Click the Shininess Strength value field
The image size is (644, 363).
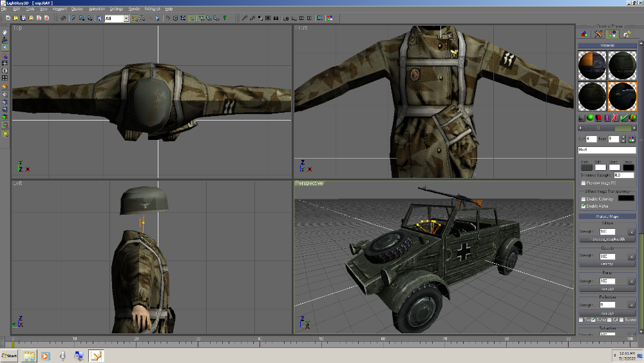pos(624,175)
